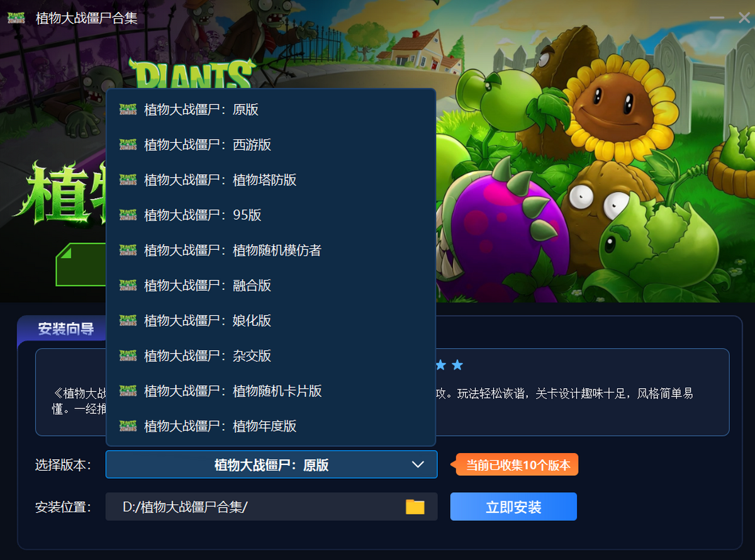
Task: Collapse the version dropdown via its chevron arrow
Action: tap(418, 465)
